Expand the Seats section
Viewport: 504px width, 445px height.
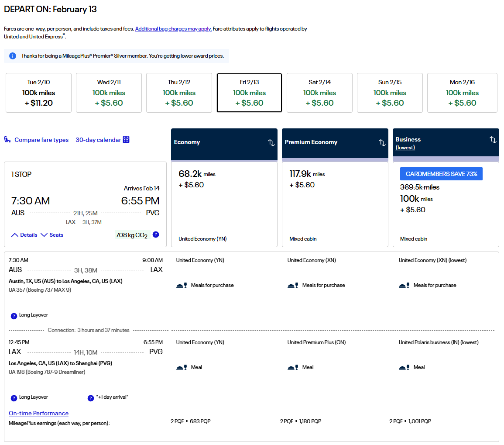click(x=52, y=235)
